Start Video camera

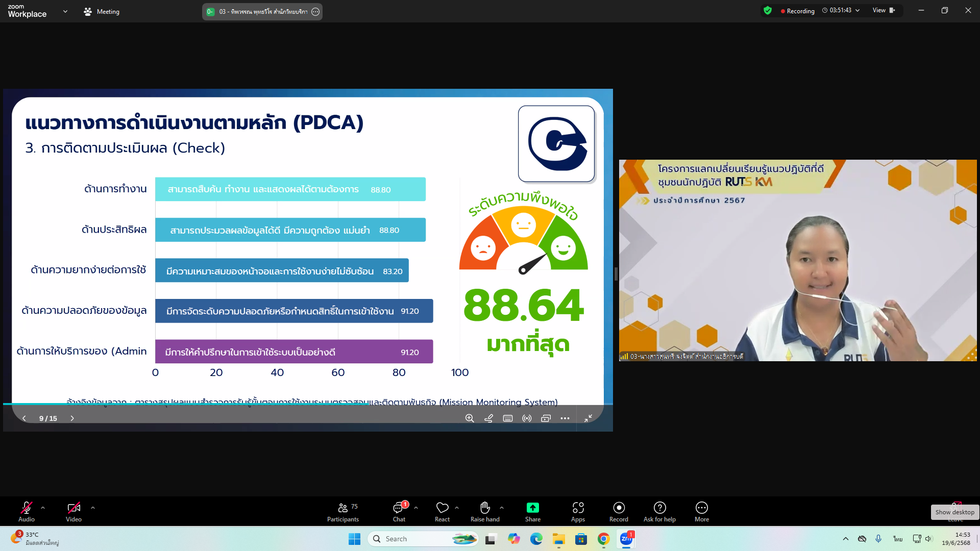coord(73,511)
